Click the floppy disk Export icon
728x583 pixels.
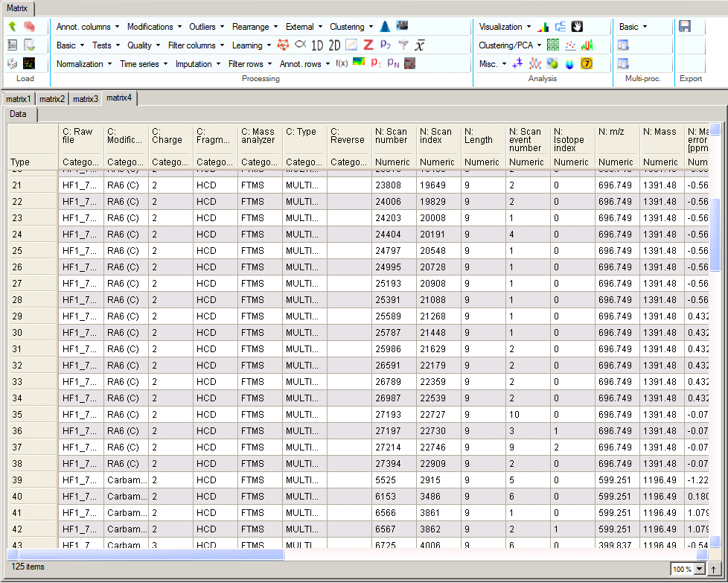(x=685, y=26)
